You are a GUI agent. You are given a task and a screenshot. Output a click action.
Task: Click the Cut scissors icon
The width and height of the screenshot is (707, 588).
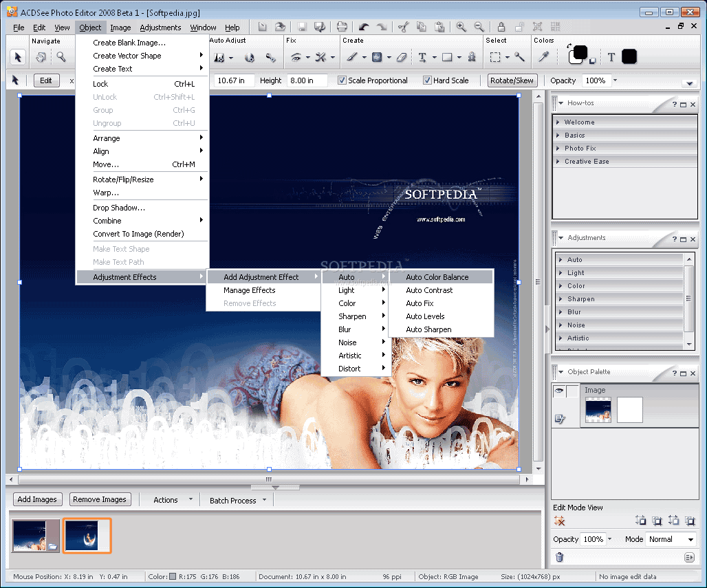404,27
